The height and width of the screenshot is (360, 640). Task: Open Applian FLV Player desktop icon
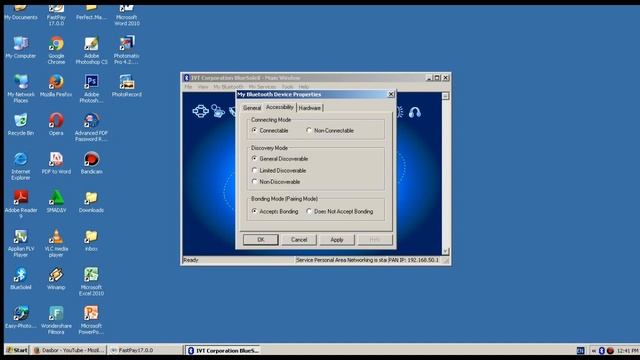pyautogui.click(x=21, y=243)
